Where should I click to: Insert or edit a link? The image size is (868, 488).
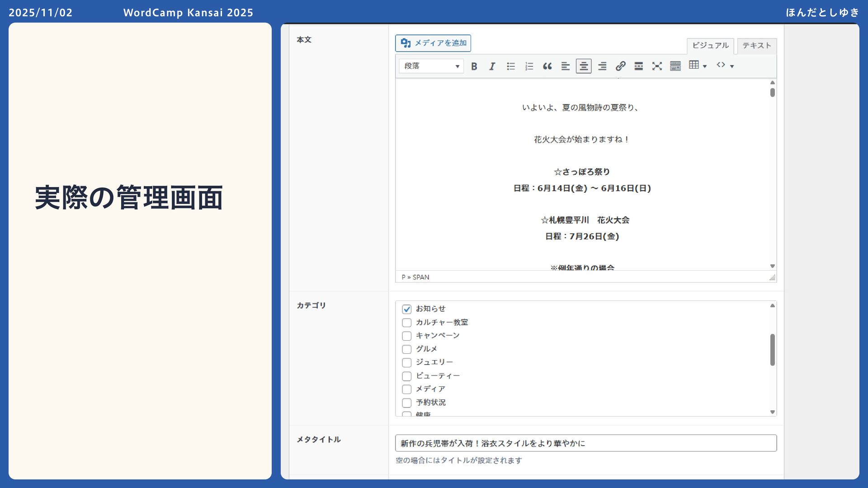point(620,66)
